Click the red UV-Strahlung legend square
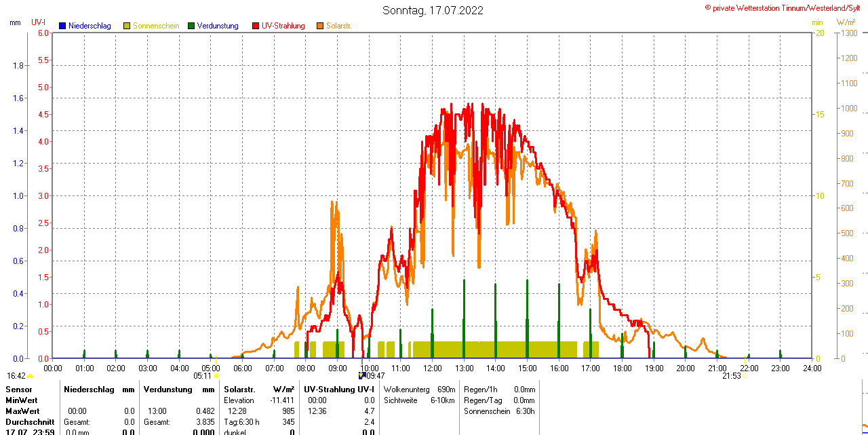 click(x=256, y=26)
